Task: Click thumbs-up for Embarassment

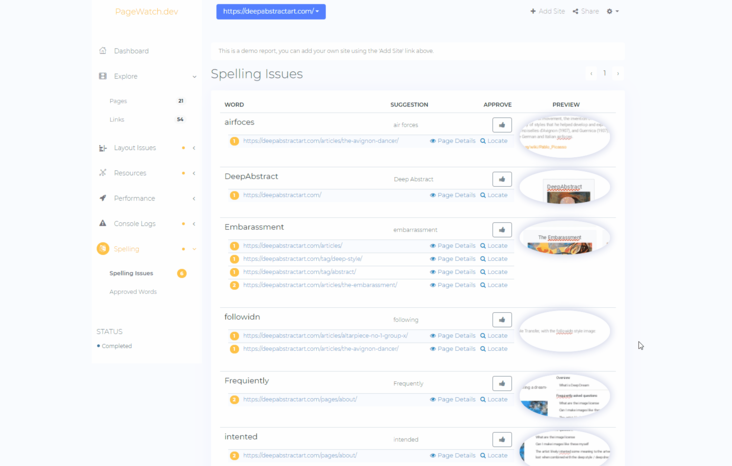Action: coord(502,230)
